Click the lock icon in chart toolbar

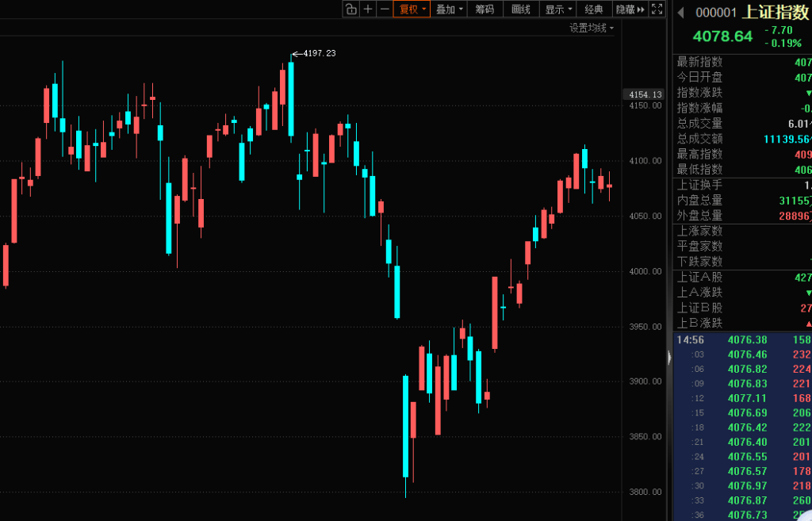[350, 10]
